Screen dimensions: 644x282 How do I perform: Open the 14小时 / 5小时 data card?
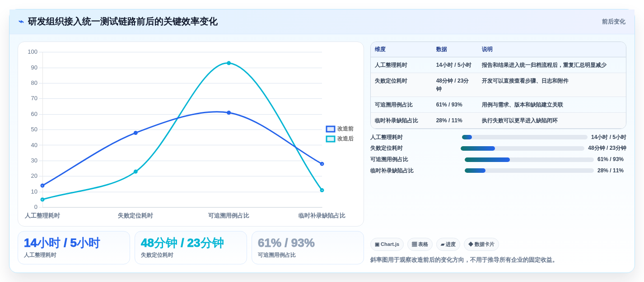coord(74,248)
